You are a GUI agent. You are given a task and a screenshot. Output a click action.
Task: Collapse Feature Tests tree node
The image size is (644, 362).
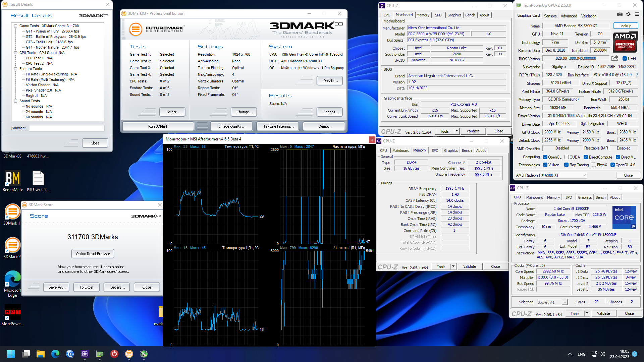point(16,69)
